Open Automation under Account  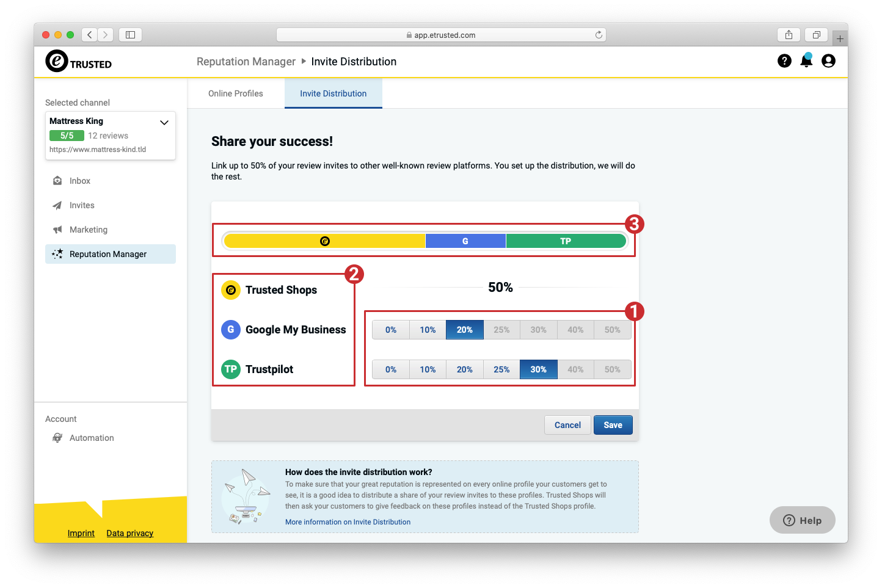tap(111, 438)
